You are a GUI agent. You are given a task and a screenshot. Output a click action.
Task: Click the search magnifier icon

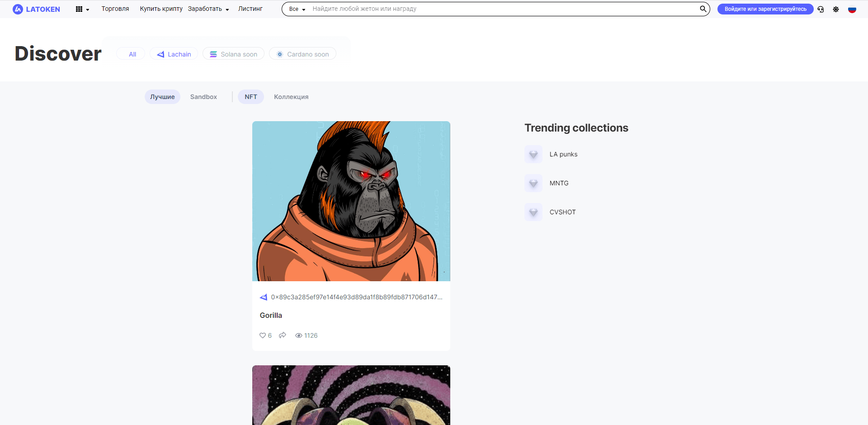coord(703,9)
